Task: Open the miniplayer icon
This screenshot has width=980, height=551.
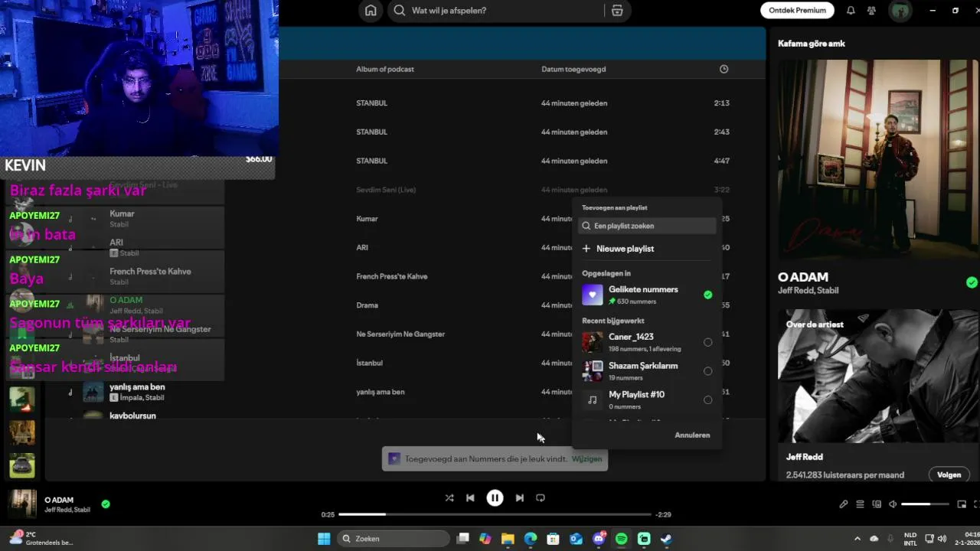Action: click(962, 504)
